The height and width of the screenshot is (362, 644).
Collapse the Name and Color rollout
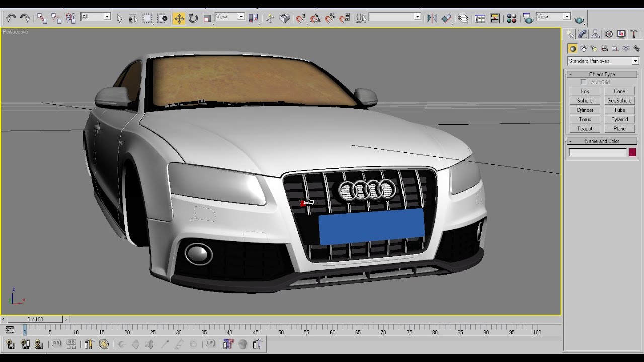(602, 141)
